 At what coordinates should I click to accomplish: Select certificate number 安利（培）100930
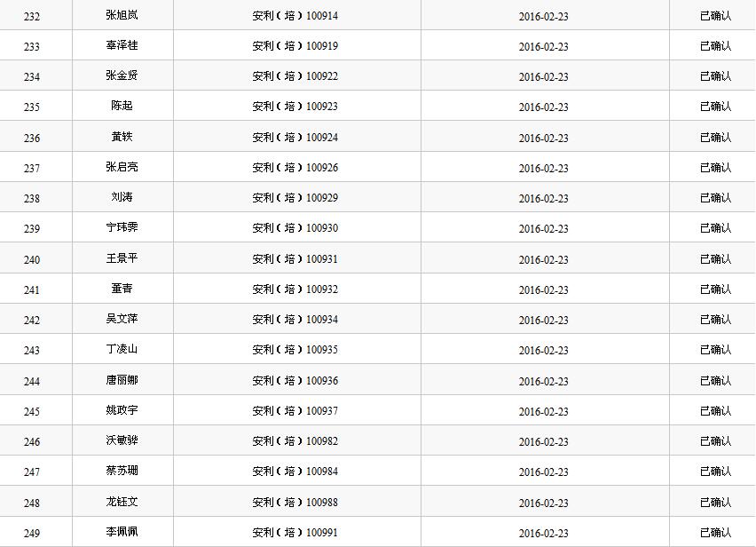pyautogui.click(x=295, y=228)
